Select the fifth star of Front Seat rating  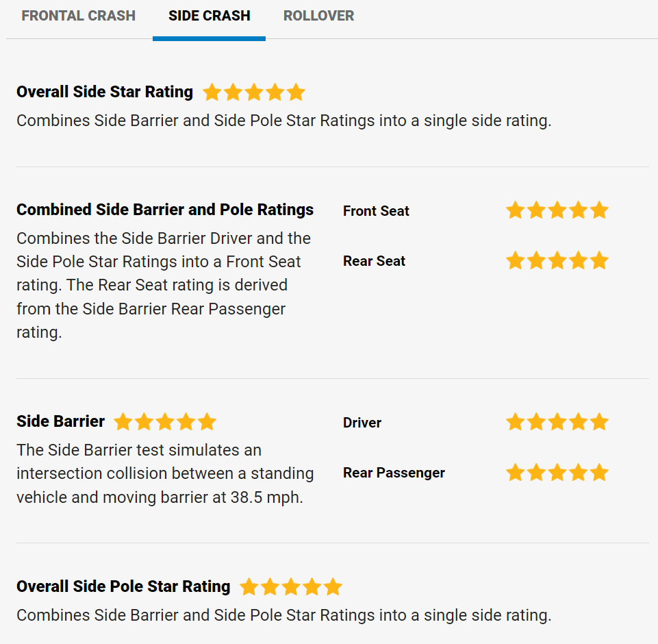tap(599, 210)
